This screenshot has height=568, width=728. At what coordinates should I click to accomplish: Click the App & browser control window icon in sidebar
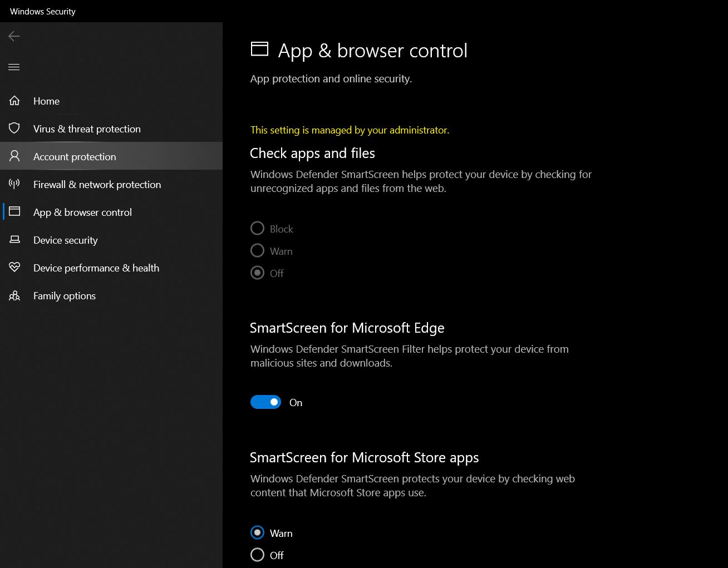tap(14, 212)
